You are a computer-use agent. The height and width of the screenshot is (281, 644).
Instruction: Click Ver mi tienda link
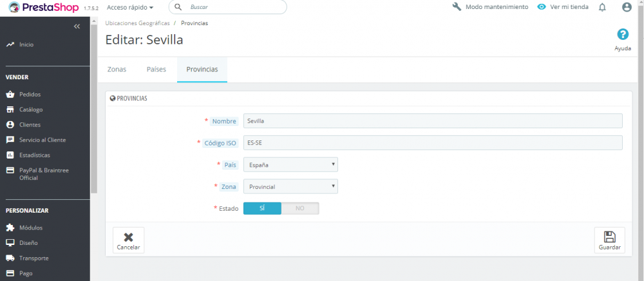569,7
